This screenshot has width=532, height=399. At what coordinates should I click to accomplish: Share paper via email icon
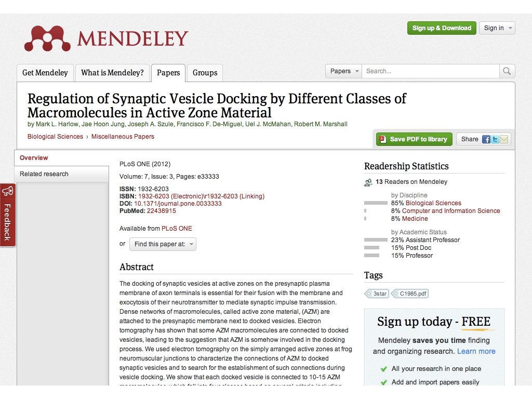click(504, 139)
